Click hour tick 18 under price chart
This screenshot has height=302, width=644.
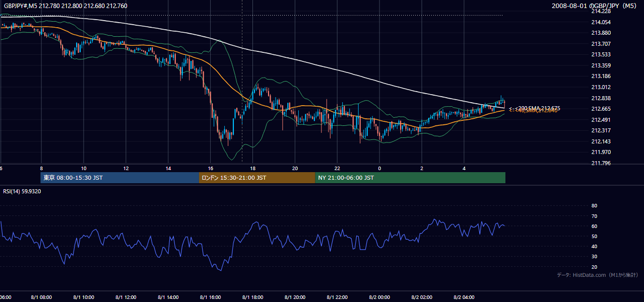253,169
